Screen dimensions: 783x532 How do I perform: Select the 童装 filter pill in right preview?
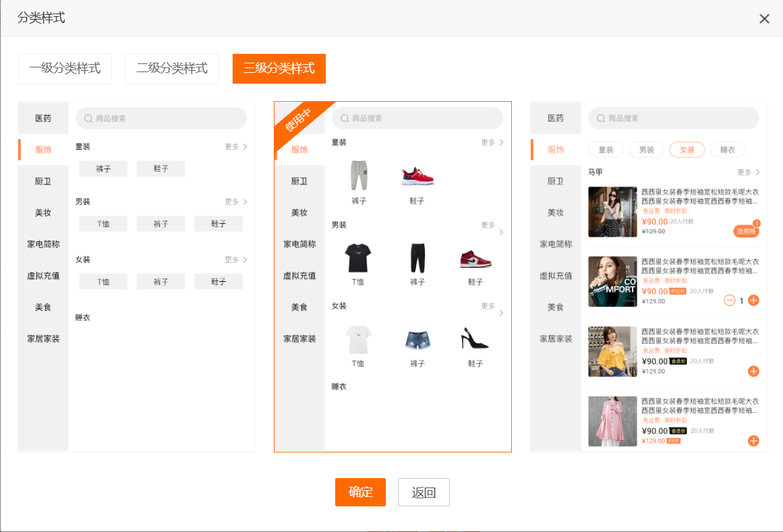pos(606,150)
